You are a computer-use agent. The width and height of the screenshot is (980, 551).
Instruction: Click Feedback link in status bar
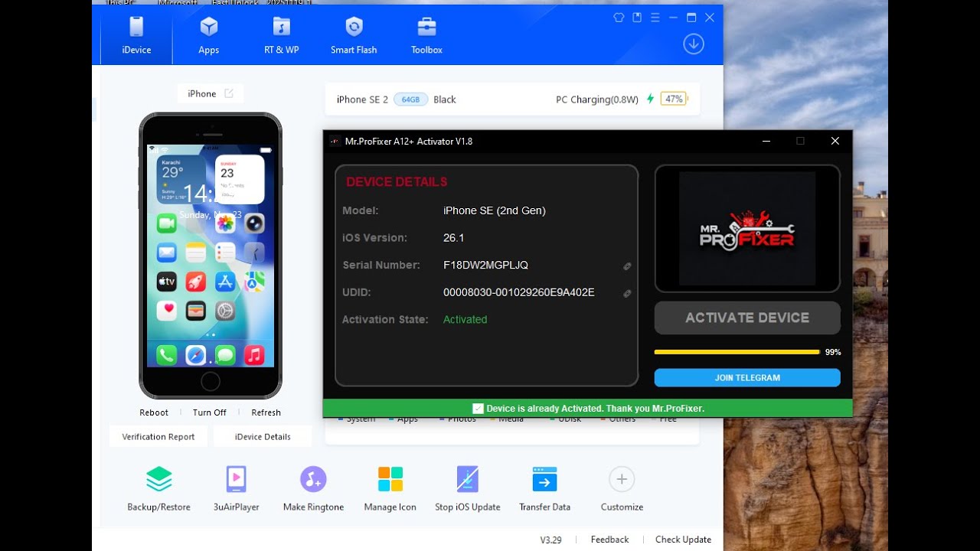tap(610, 540)
